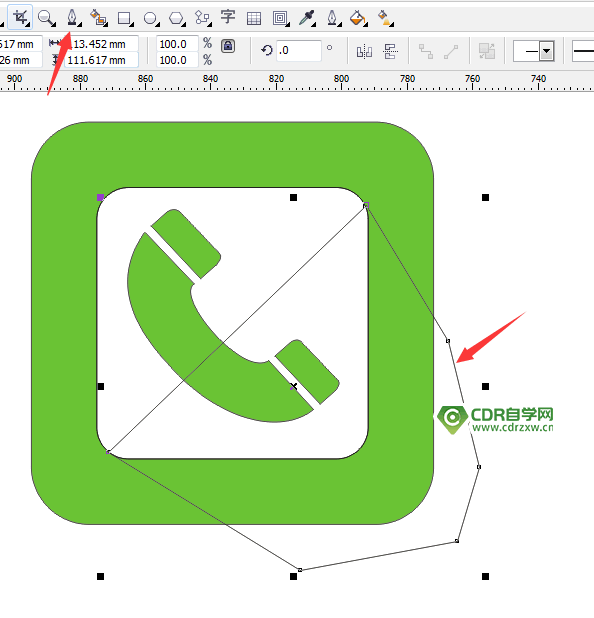The image size is (594, 618).
Task: Mirror the object horizontally
Action: [364, 51]
